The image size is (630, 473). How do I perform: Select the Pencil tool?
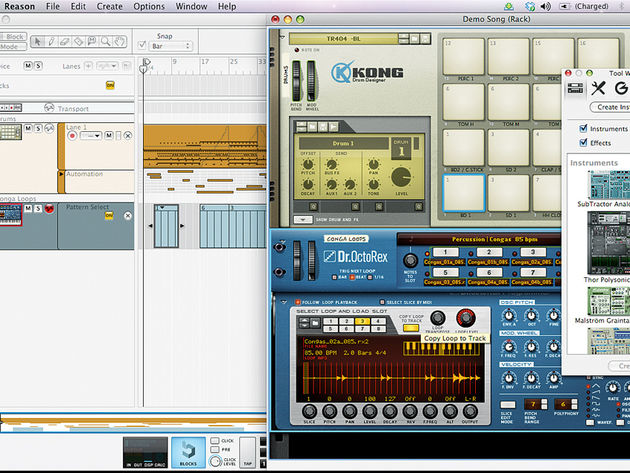click(x=51, y=41)
